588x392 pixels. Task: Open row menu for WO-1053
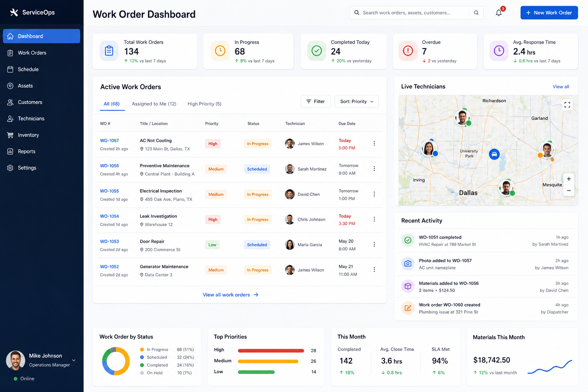[374, 245]
